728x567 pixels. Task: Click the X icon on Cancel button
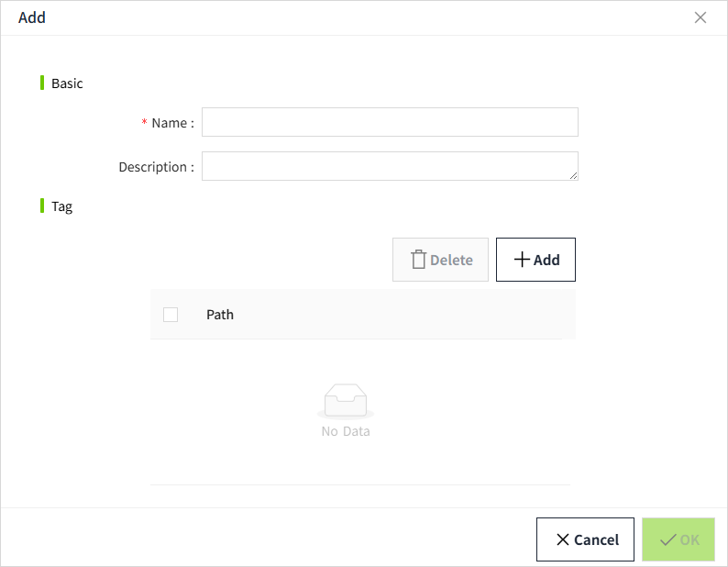563,539
